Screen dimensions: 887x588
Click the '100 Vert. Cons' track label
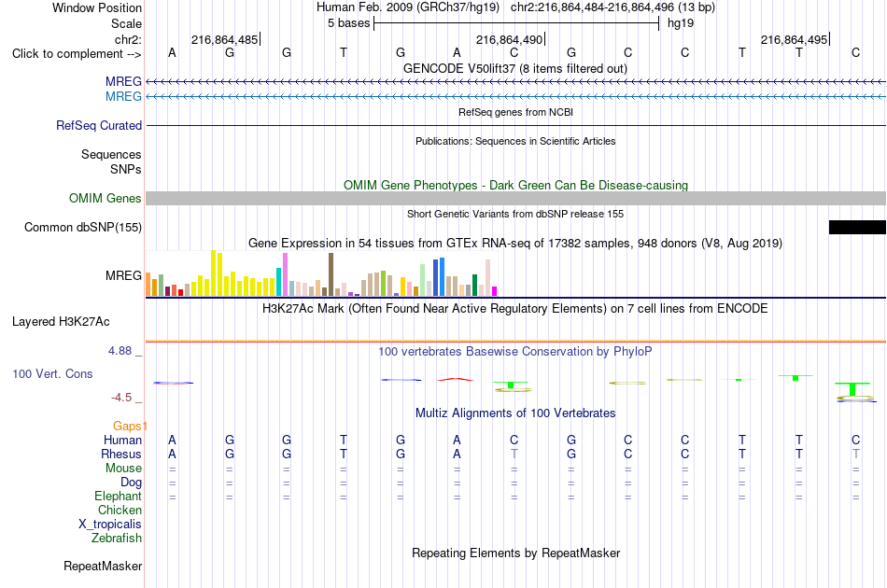pos(52,373)
